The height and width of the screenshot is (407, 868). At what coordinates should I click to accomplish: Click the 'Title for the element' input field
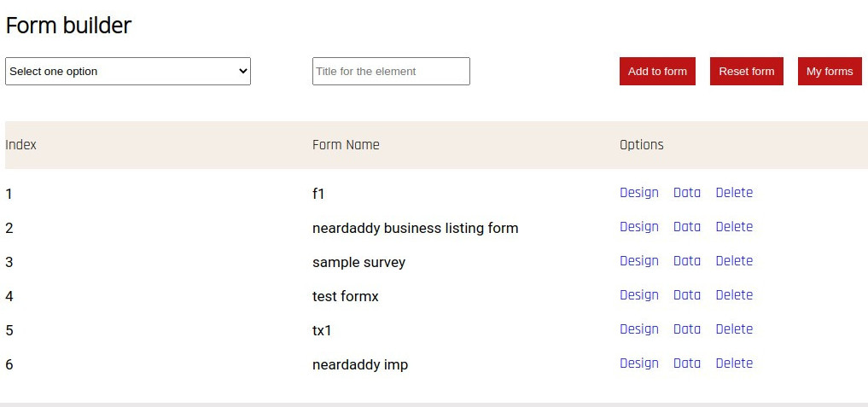tap(391, 72)
